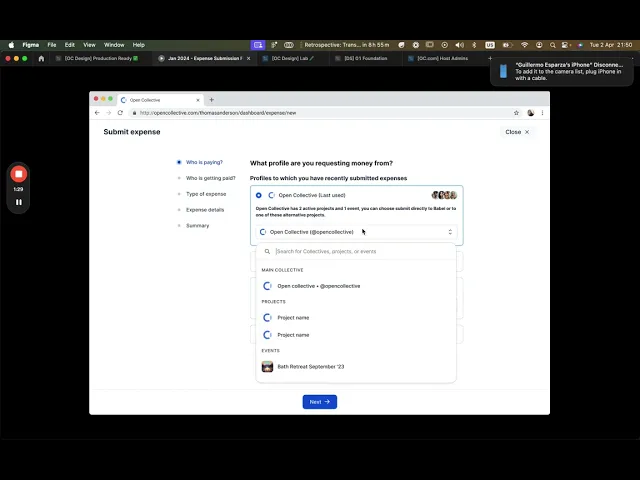
Task: Choose the Bath Retreat September '23 event
Action: (356, 367)
